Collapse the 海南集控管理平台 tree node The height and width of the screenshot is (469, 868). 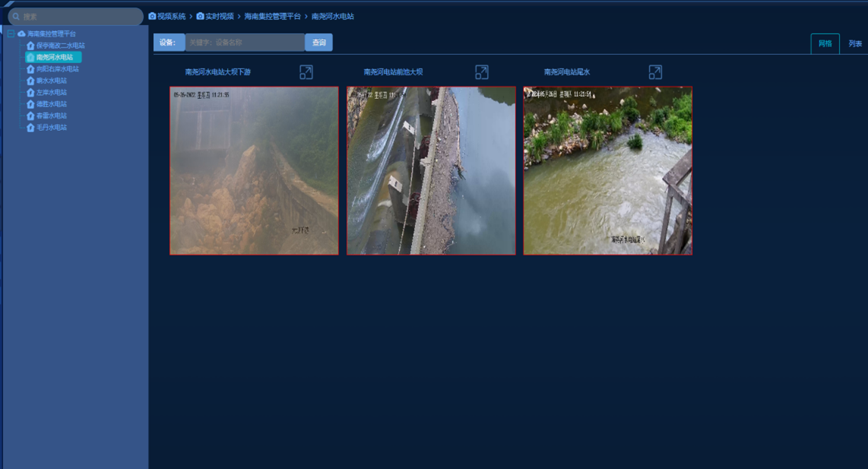point(11,34)
